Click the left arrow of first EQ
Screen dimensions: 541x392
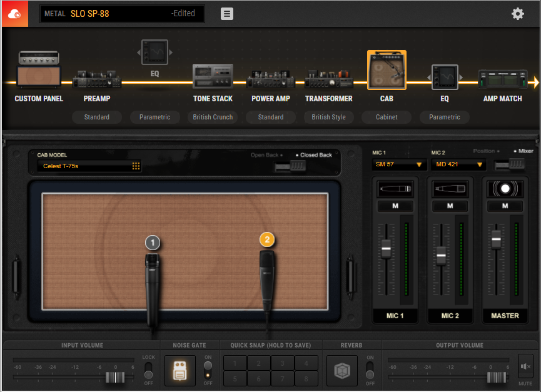coord(139,53)
